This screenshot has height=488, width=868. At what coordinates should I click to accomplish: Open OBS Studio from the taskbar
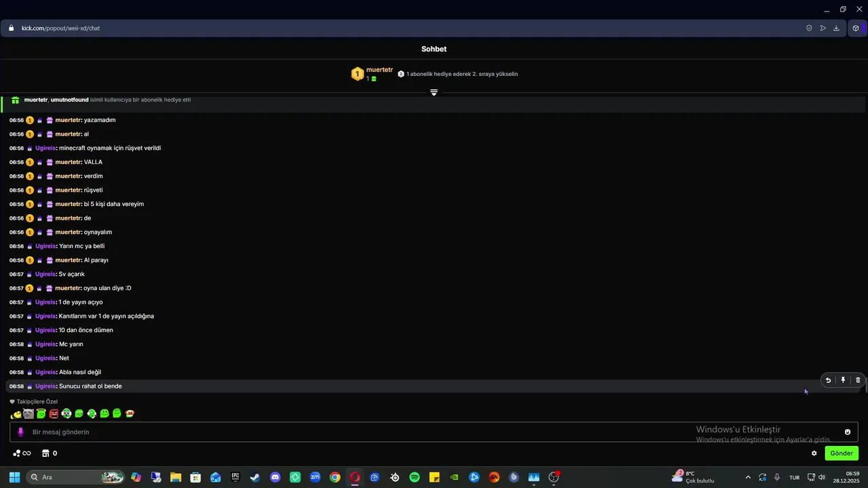[553, 477]
